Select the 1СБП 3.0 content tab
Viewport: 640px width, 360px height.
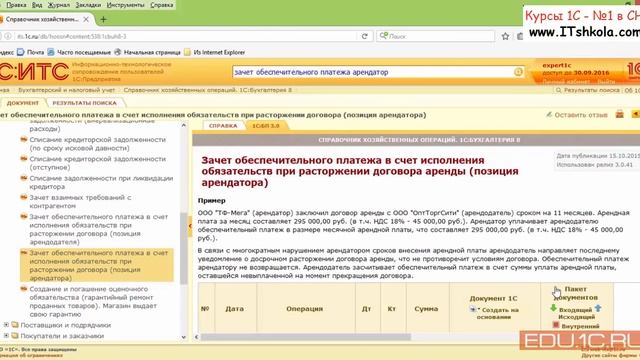pos(266,126)
